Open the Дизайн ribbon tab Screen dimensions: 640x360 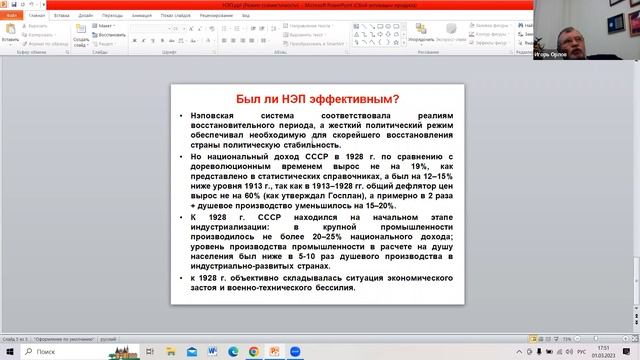pos(86,16)
